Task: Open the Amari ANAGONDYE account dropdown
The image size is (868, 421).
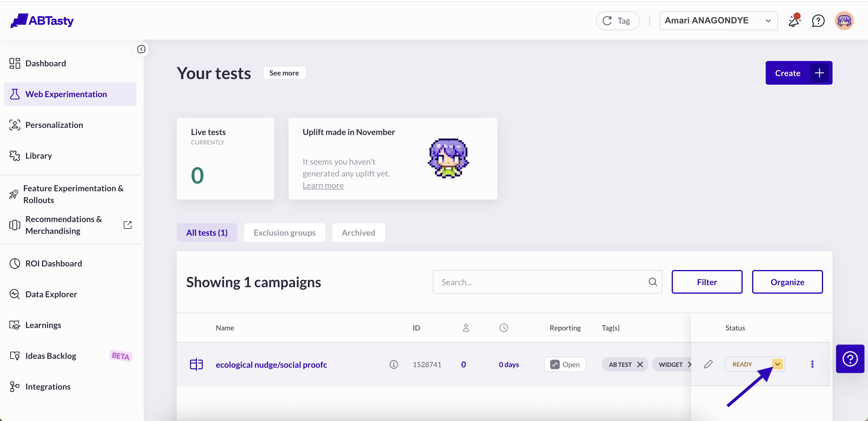Action: coord(718,21)
